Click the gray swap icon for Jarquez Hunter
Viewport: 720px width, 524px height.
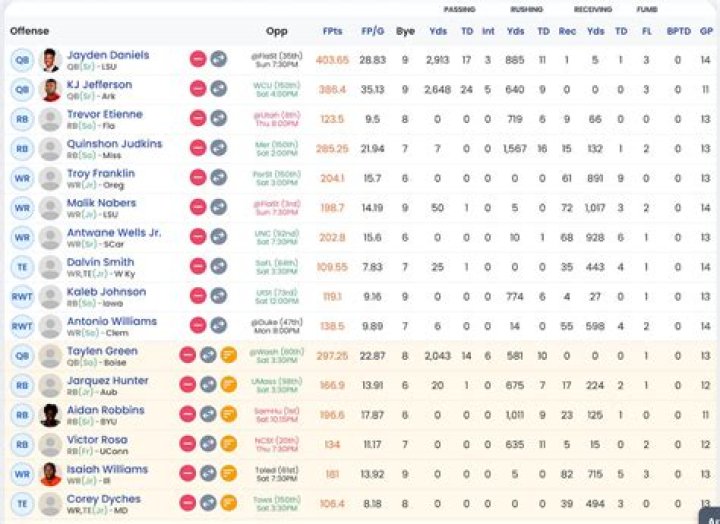[208, 384]
